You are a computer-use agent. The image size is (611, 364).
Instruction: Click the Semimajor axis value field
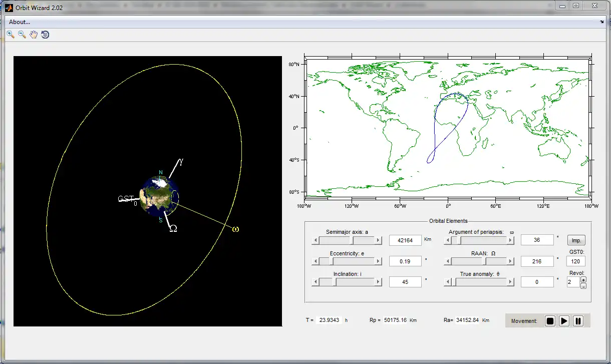tap(405, 240)
